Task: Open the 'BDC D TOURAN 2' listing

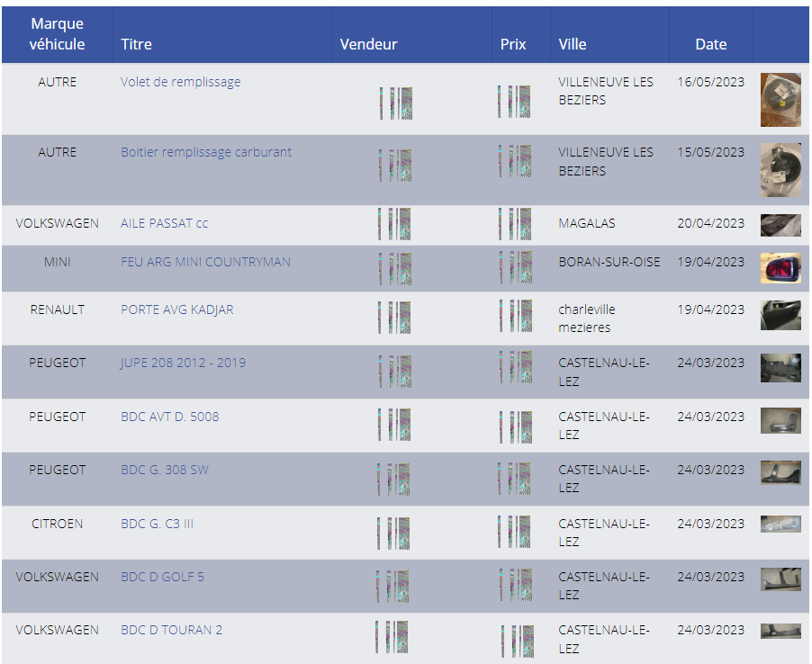Action: click(x=171, y=630)
